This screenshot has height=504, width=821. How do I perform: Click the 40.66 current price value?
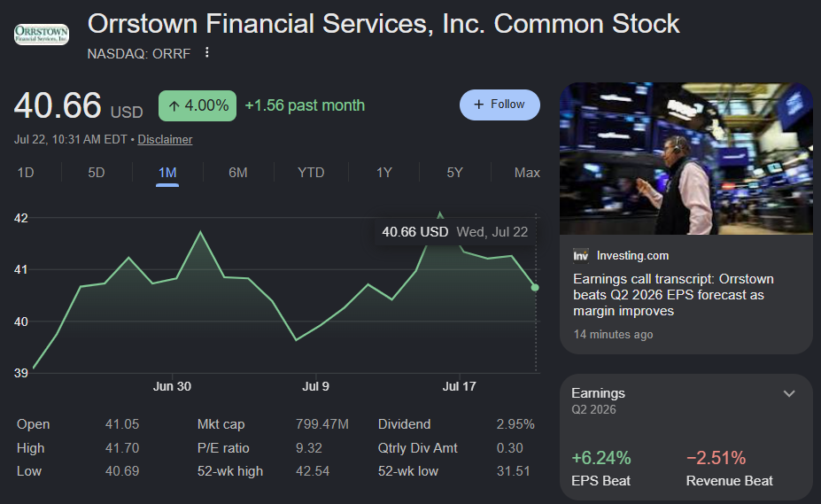pyautogui.click(x=58, y=105)
